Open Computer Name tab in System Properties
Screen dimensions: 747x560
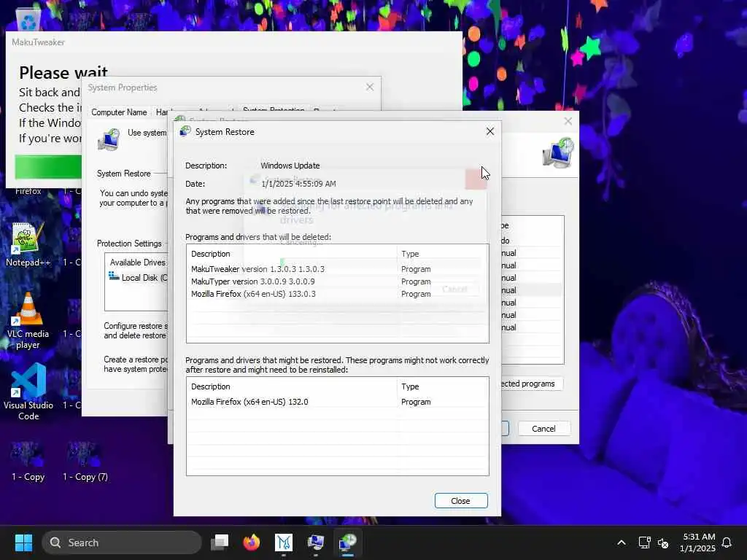(x=119, y=112)
